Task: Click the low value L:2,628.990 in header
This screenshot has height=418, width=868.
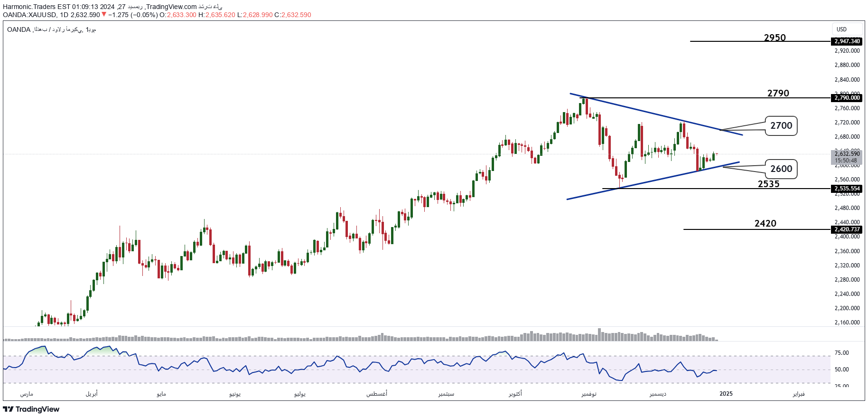Action: click(x=255, y=15)
